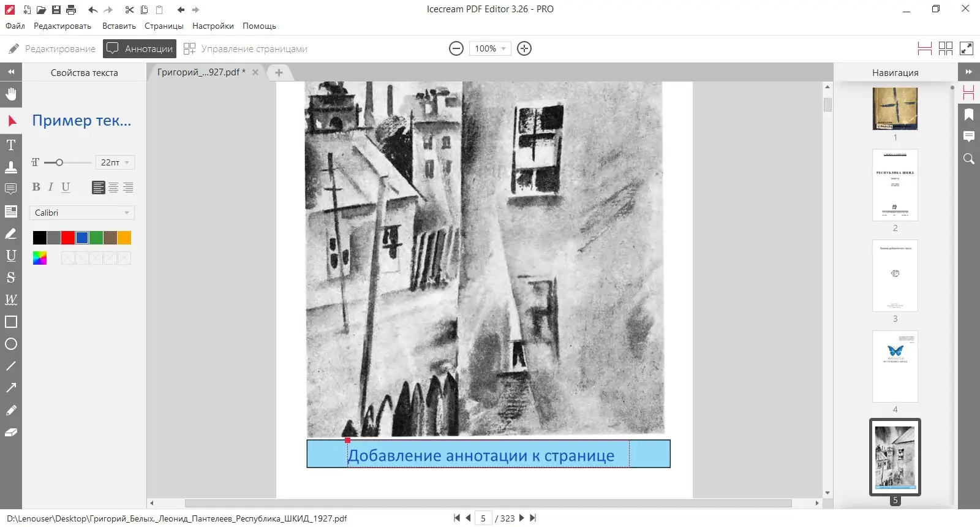Activate the Pencil freehand tool
The image size is (980, 527).
[11, 410]
